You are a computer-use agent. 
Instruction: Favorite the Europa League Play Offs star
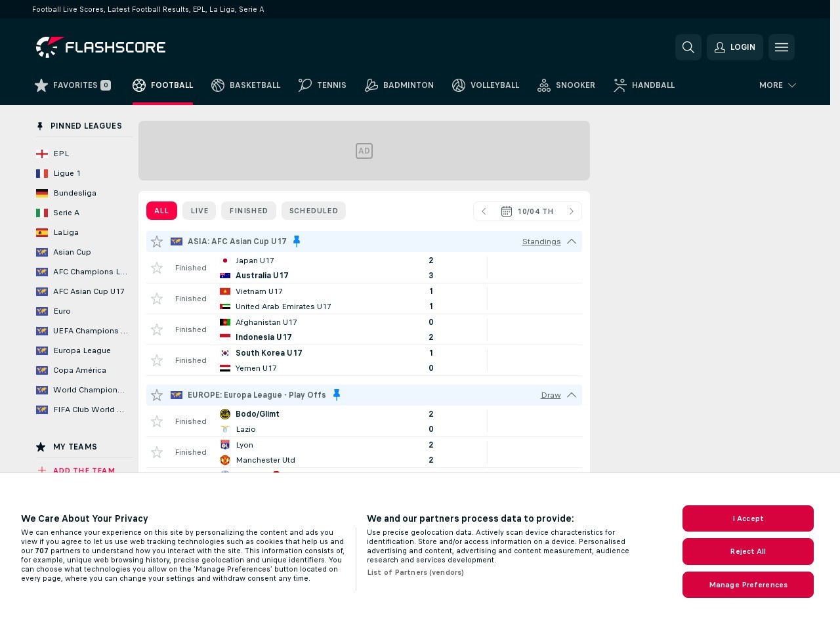click(x=157, y=395)
